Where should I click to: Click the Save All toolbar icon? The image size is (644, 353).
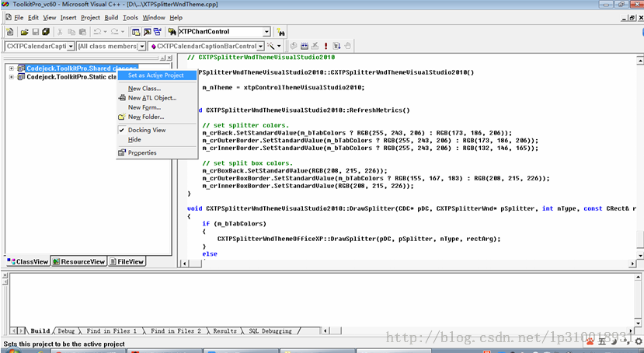46,32
